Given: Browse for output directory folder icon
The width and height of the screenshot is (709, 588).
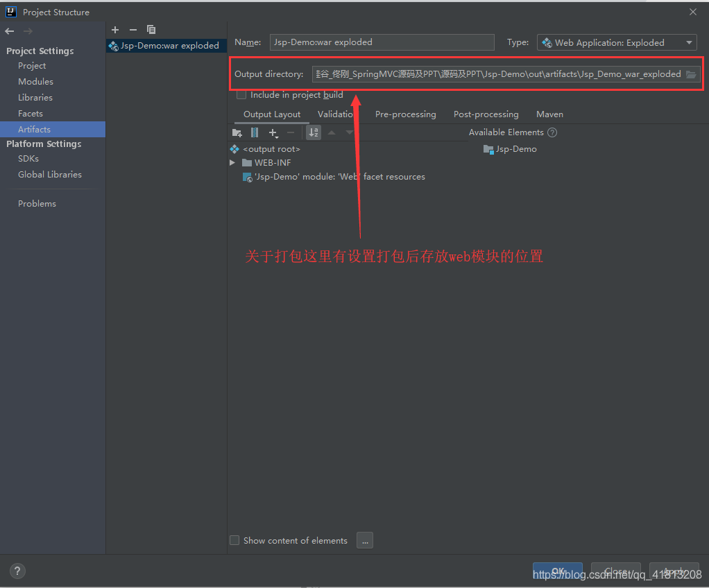Looking at the screenshot, I should [691, 74].
